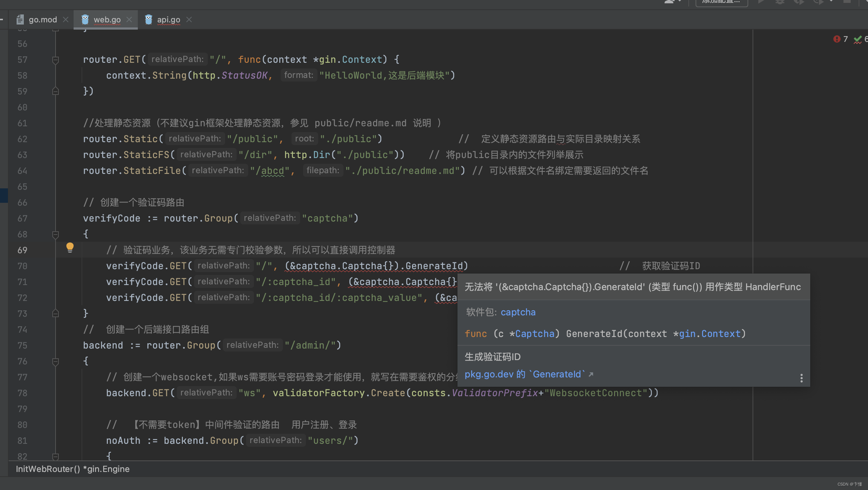Click the external link arrow after GenerateId
868x490 pixels.
(x=591, y=375)
